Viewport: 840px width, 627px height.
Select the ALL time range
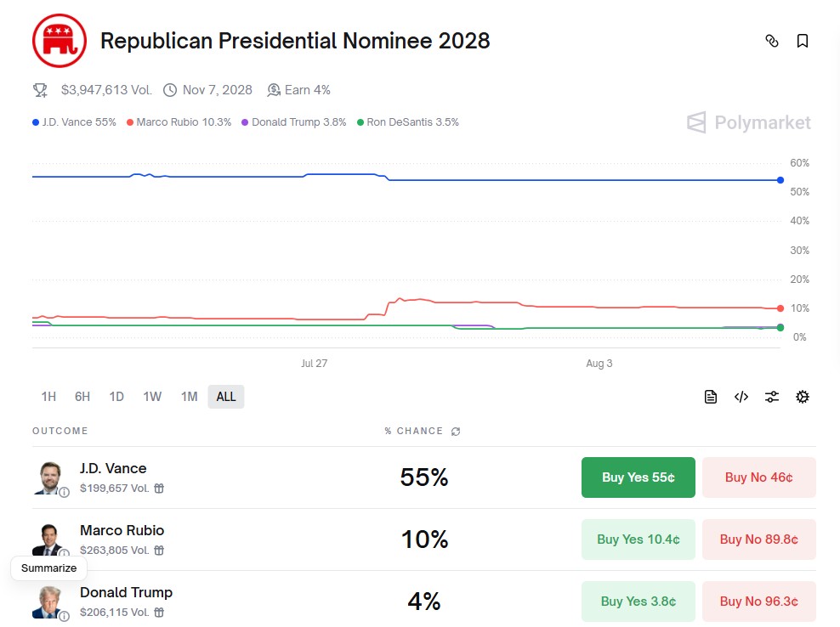point(226,397)
